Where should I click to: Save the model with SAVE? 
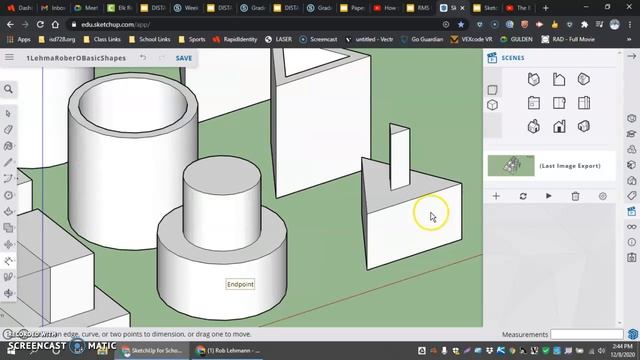184,58
